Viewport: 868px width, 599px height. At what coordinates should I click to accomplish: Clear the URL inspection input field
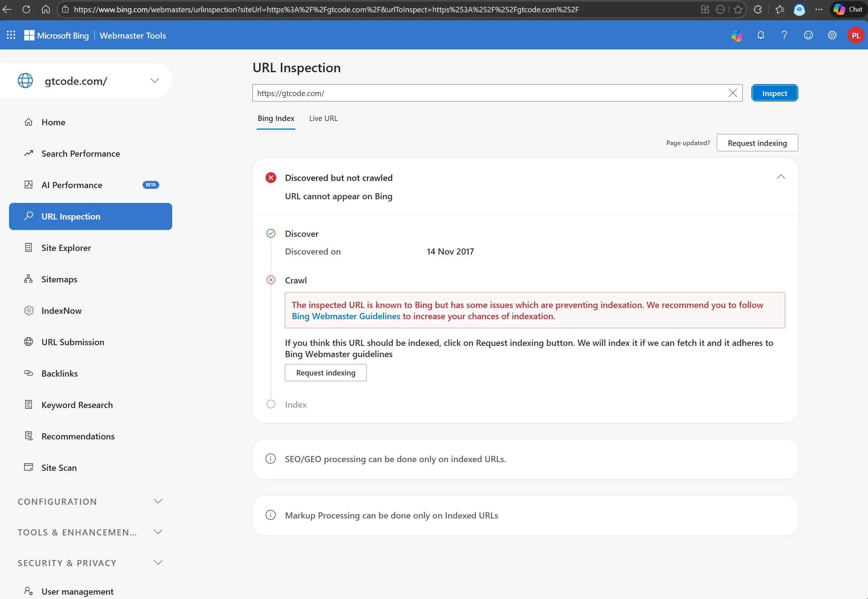tap(732, 93)
